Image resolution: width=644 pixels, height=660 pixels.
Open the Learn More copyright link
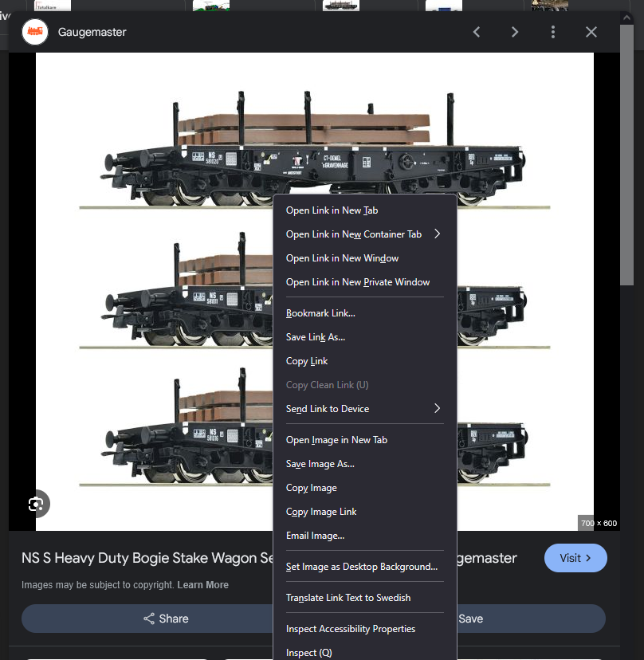(202, 585)
